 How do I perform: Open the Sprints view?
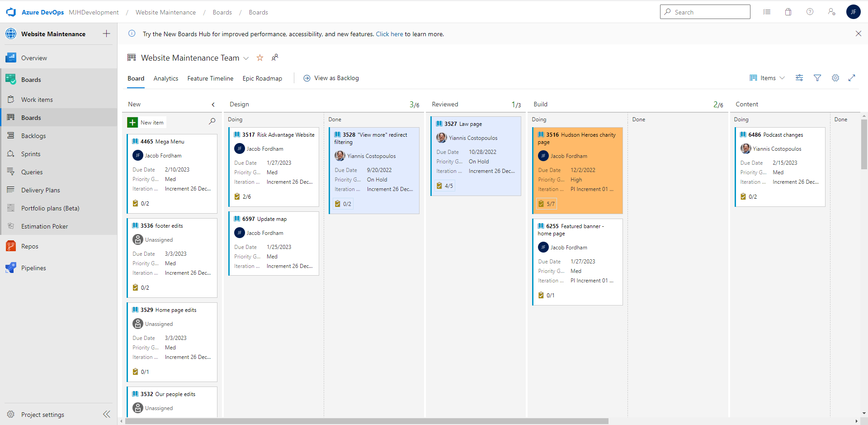pyautogui.click(x=30, y=153)
